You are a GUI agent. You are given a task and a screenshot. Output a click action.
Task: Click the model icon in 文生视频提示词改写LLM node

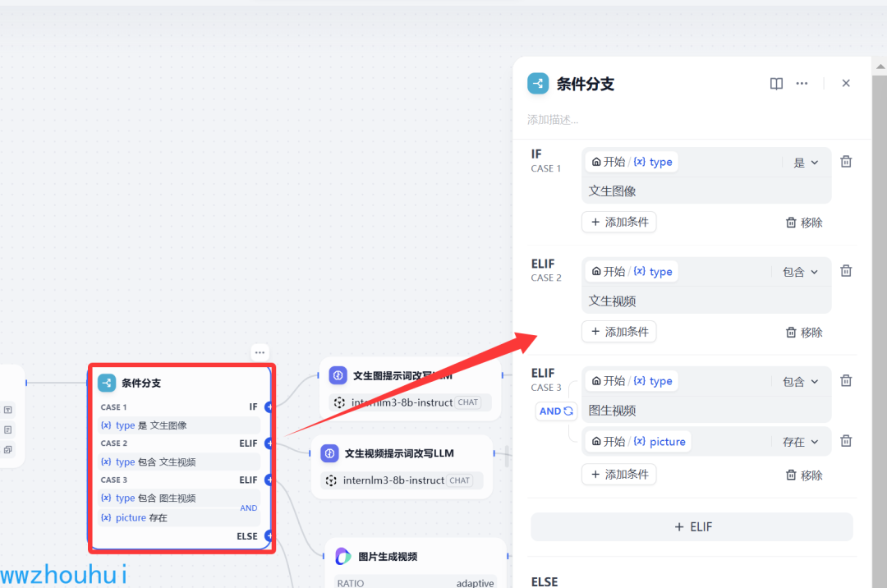pos(331,480)
